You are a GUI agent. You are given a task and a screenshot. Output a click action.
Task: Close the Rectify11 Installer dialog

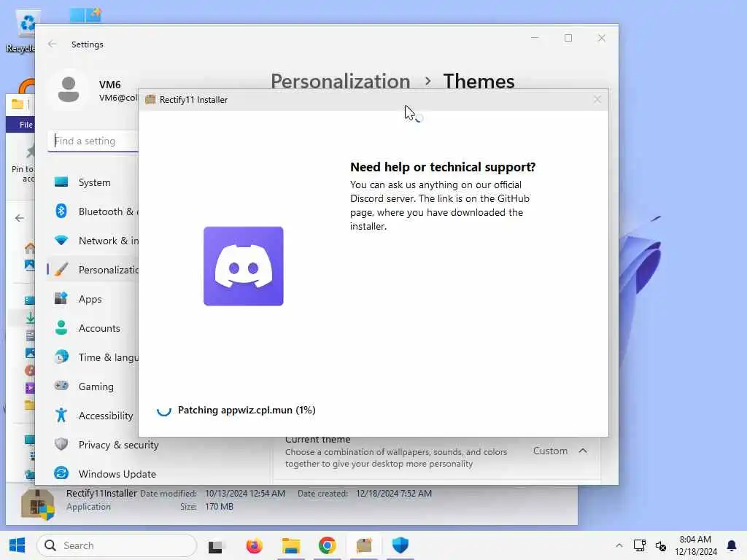[x=597, y=99]
